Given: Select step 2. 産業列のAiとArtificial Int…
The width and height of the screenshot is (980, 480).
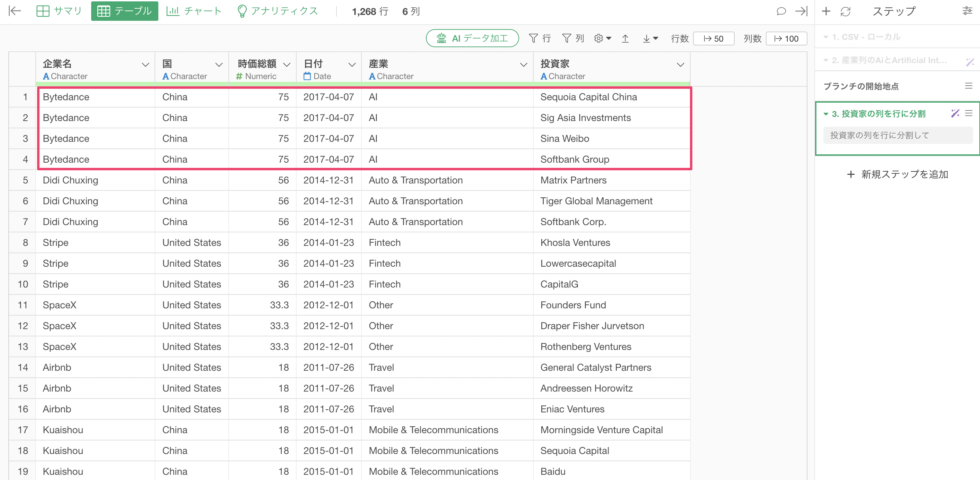Looking at the screenshot, I should click(889, 60).
